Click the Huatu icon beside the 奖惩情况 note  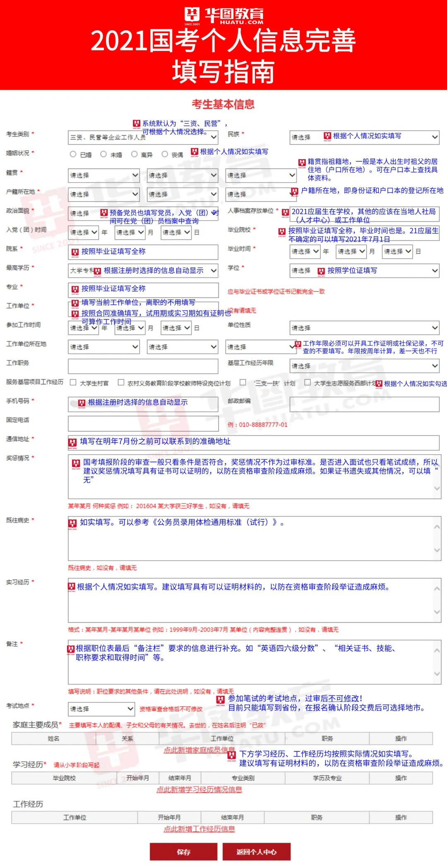pos(76,463)
